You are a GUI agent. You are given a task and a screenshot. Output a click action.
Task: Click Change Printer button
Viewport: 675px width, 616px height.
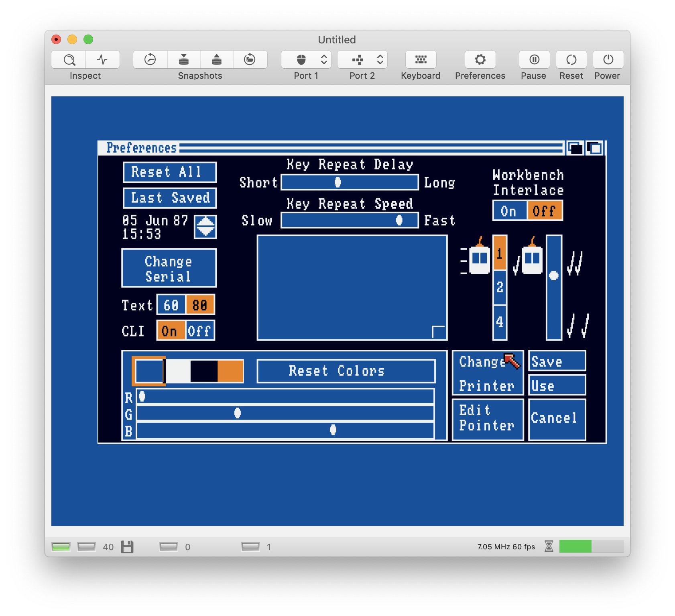[488, 373]
